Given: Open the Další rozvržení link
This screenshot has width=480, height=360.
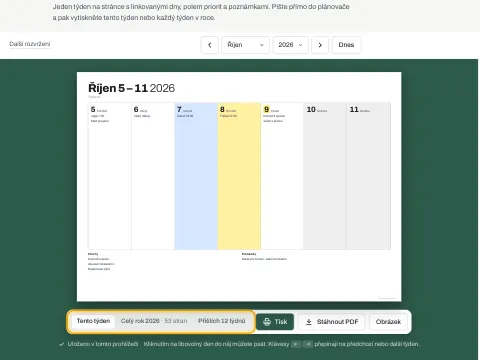Looking at the screenshot, I should pos(30,44).
